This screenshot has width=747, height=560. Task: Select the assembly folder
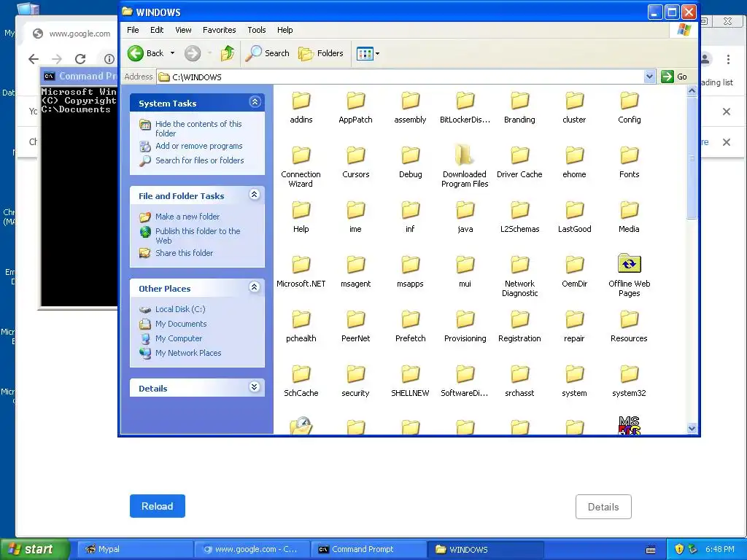point(410,108)
